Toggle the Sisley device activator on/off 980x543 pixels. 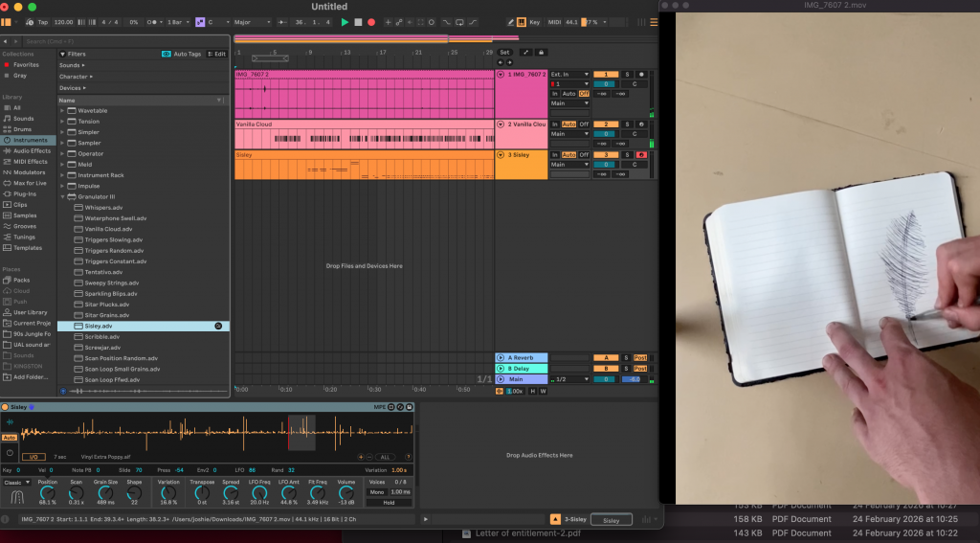[x=5, y=407]
